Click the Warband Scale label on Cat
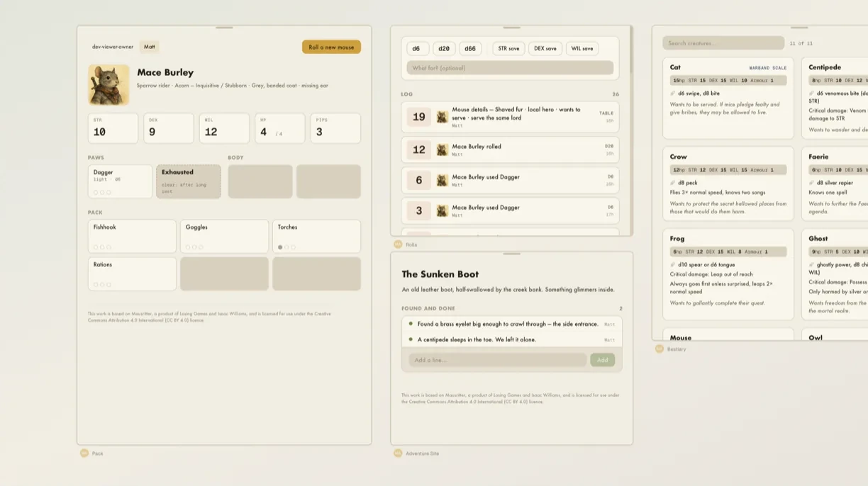 tap(768, 68)
